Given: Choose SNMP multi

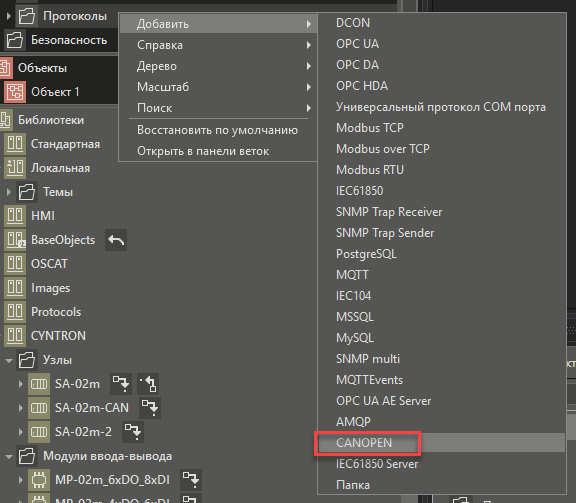Looking at the screenshot, I should coord(442,359).
